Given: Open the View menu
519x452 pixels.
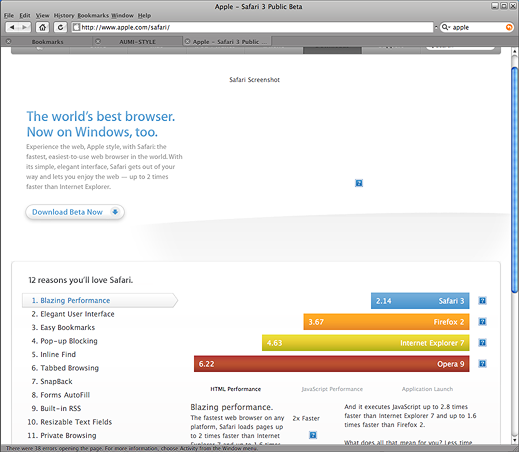Looking at the screenshot, I should click(42, 15).
